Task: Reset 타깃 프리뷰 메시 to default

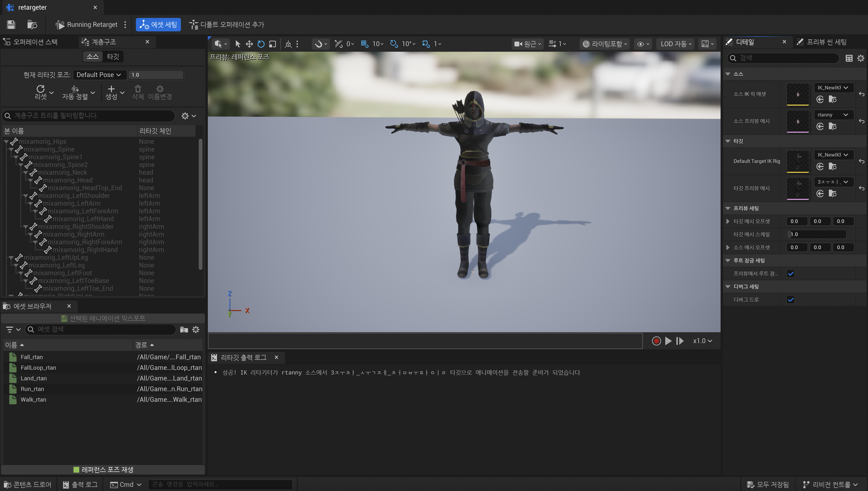Action: point(861,188)
